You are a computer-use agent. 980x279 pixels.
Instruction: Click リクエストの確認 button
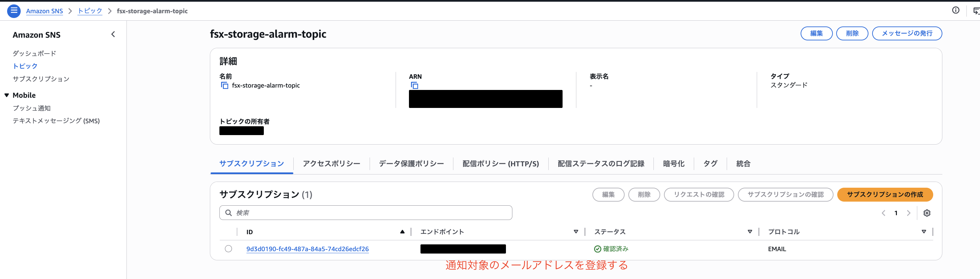coord(699,194)
